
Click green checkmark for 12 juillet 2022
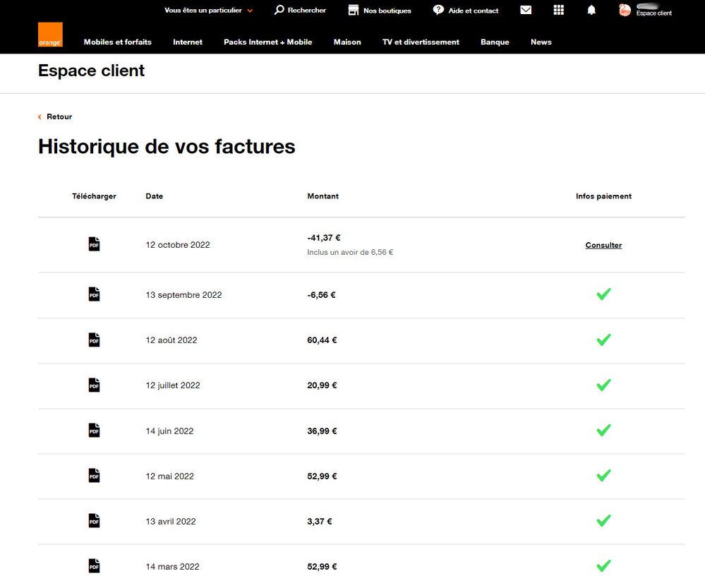tap(603, 385)
